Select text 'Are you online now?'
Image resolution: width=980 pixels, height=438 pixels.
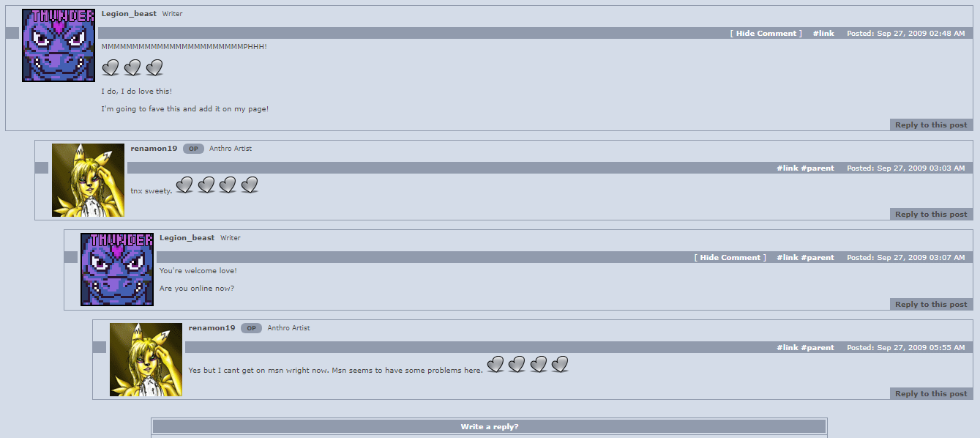[x=197, y=289]
